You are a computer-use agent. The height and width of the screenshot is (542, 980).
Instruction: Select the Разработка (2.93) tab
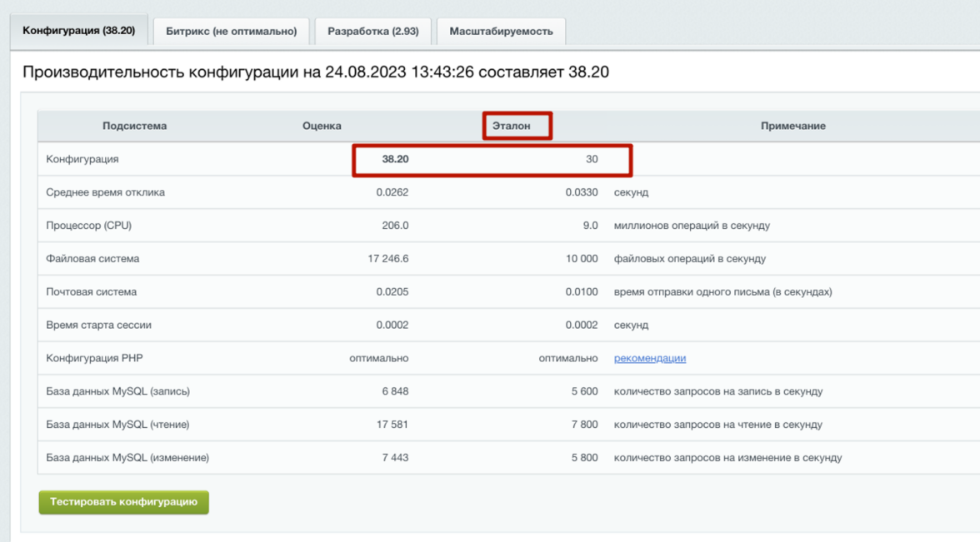[372, 32]
